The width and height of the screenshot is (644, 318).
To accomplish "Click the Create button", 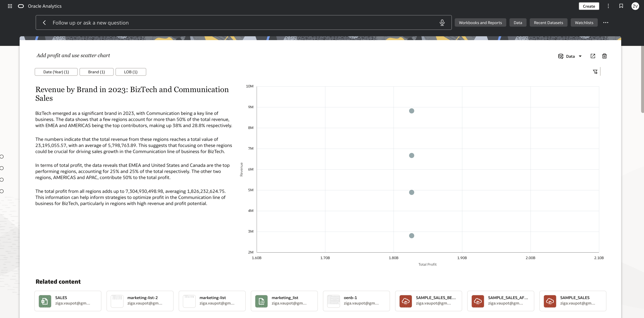I will [589, 6].
